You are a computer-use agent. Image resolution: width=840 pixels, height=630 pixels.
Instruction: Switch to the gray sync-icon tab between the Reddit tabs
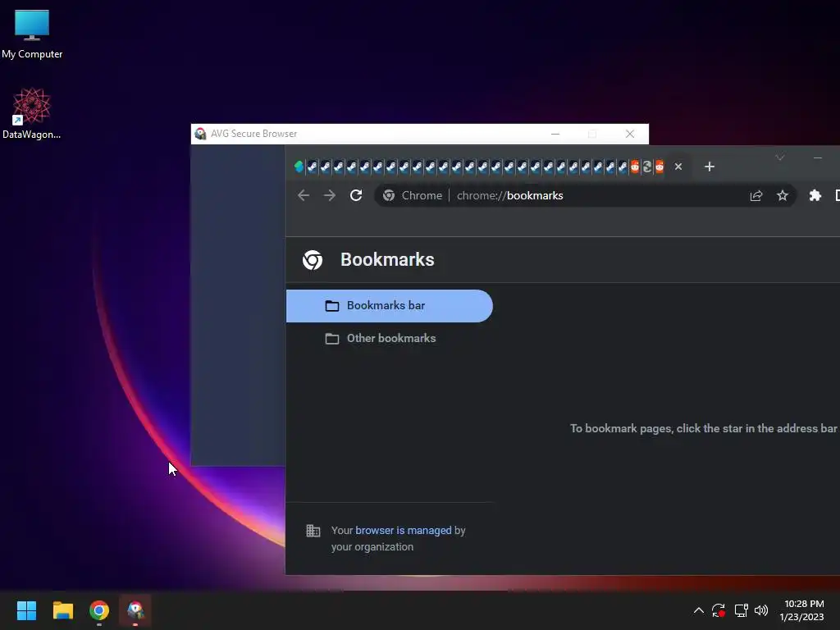[647, 167]
